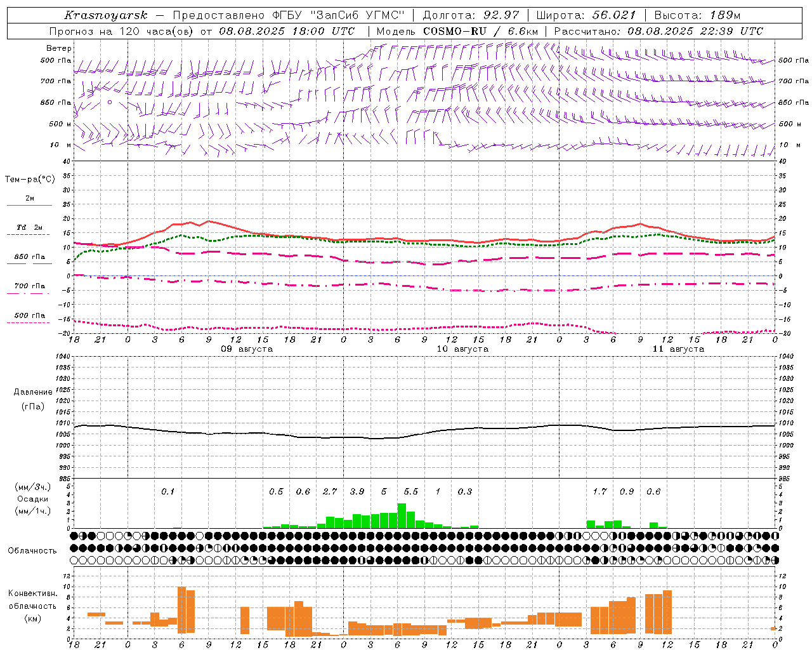812x650 pixels.
Task: Click 'Предоставлено ФГБУ "ЗапСиб УГМС"' provider text
Action: (x=289, y=15)
